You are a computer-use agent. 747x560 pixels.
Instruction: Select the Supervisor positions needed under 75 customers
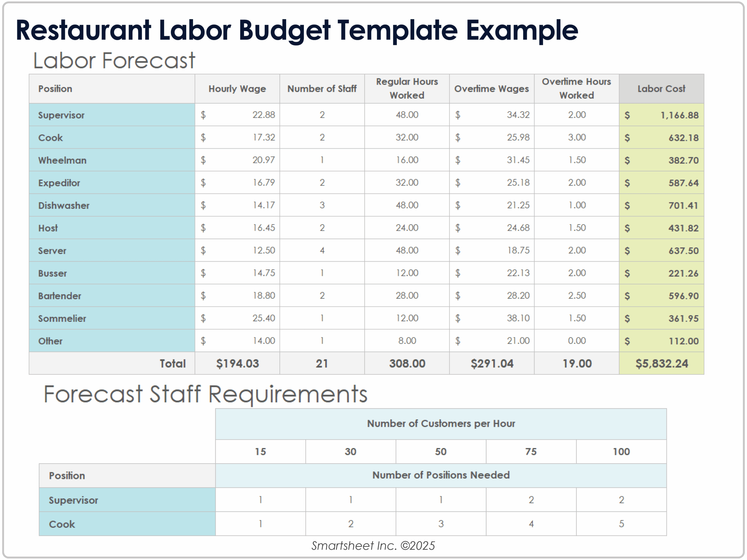tap(531, 500)
